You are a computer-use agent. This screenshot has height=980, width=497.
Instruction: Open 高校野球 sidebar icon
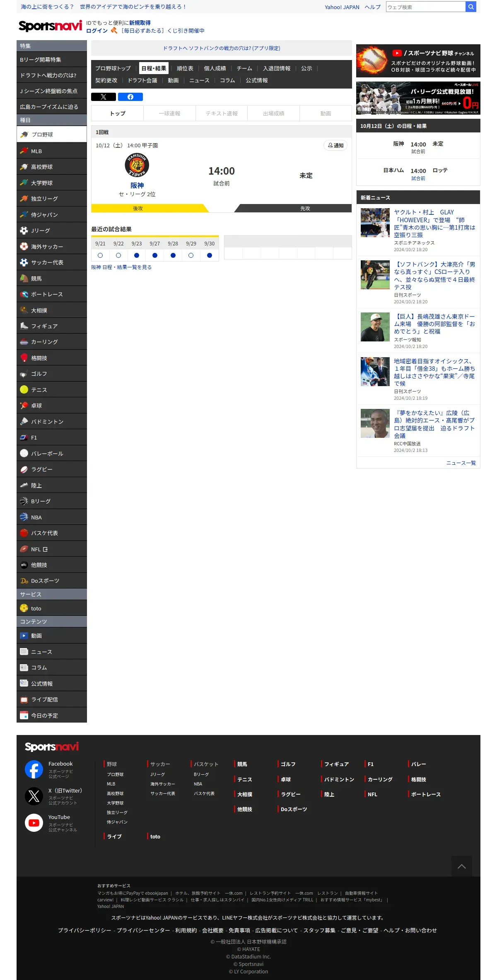[x=24, y=167]
